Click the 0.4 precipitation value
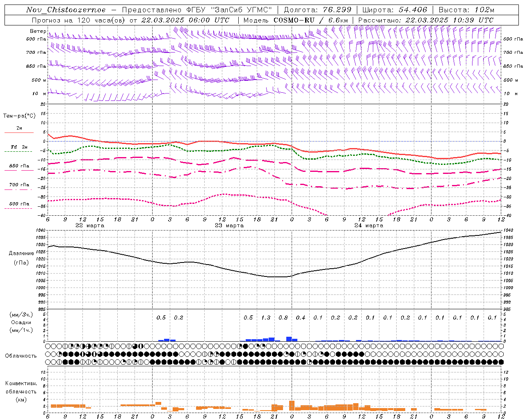Viewport: 525px width, 420px height. point(301,317)
